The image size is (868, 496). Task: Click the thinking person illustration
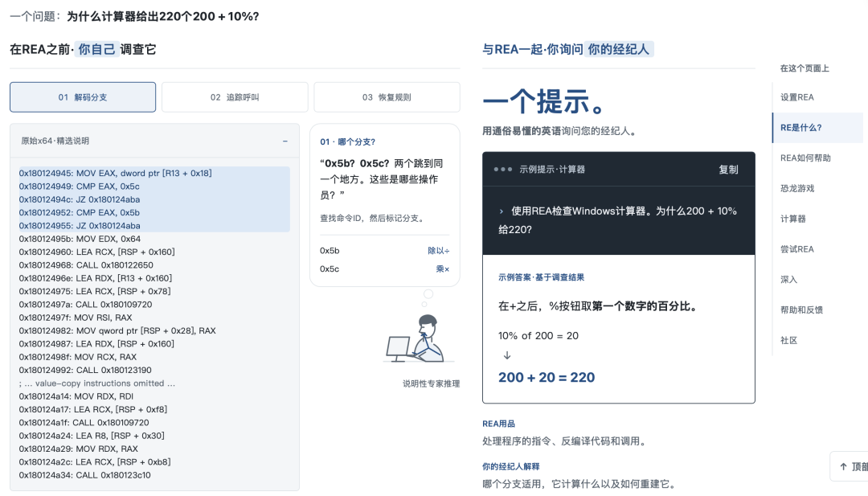point(418,338)
